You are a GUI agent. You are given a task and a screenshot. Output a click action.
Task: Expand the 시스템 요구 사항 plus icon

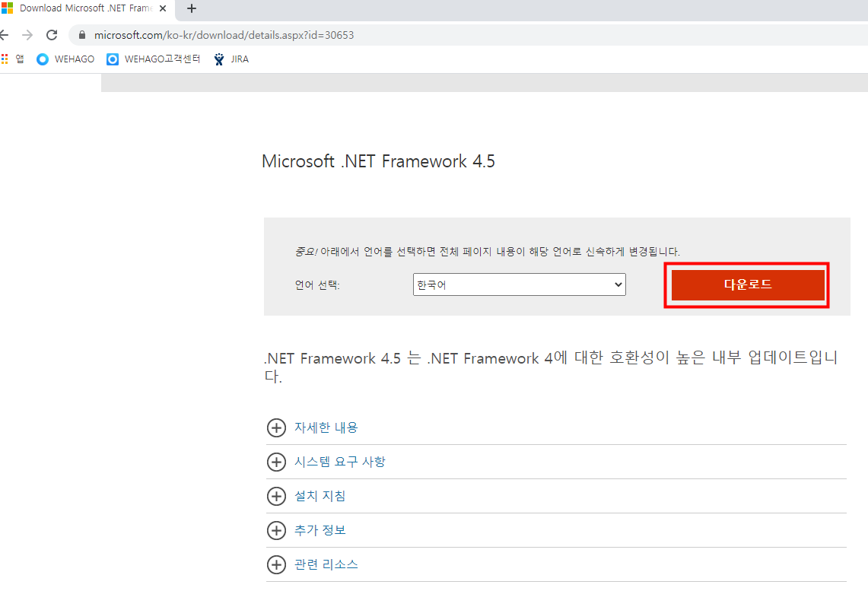(x=276, y=462)
